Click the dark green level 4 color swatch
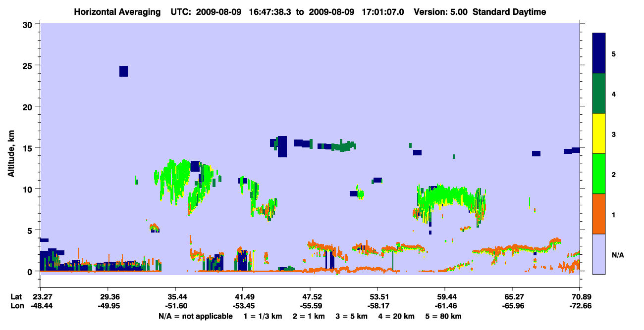Viewport: 644px width, 330px height. tap(599, 94)
